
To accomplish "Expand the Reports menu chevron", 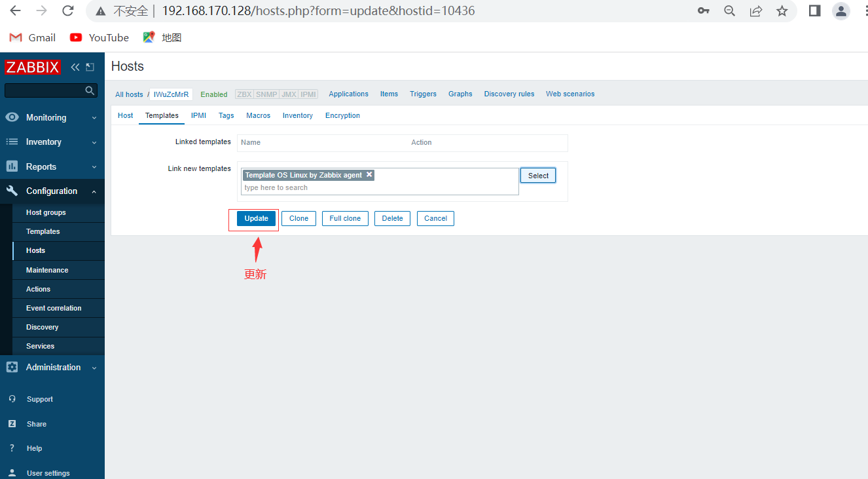I will click(x=94, y=167).
